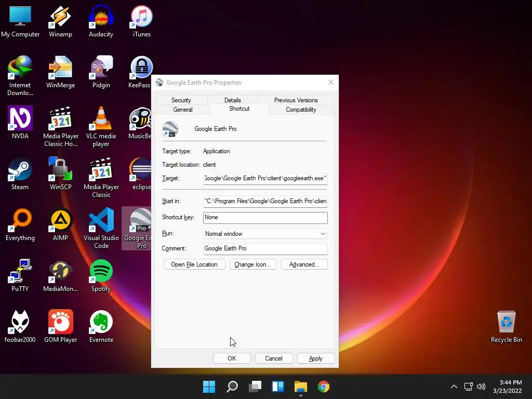Screen dimensions: 532x399
Task: Open the network status tray icon
Action: (469, 387)
